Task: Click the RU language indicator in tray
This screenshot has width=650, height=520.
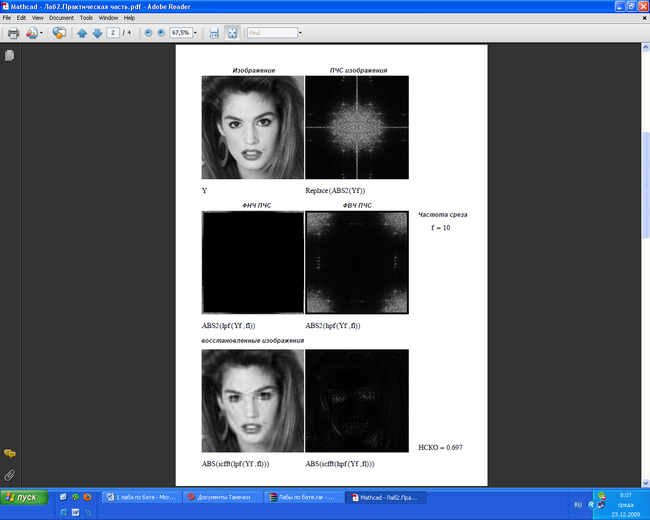Action: (577, 505)
